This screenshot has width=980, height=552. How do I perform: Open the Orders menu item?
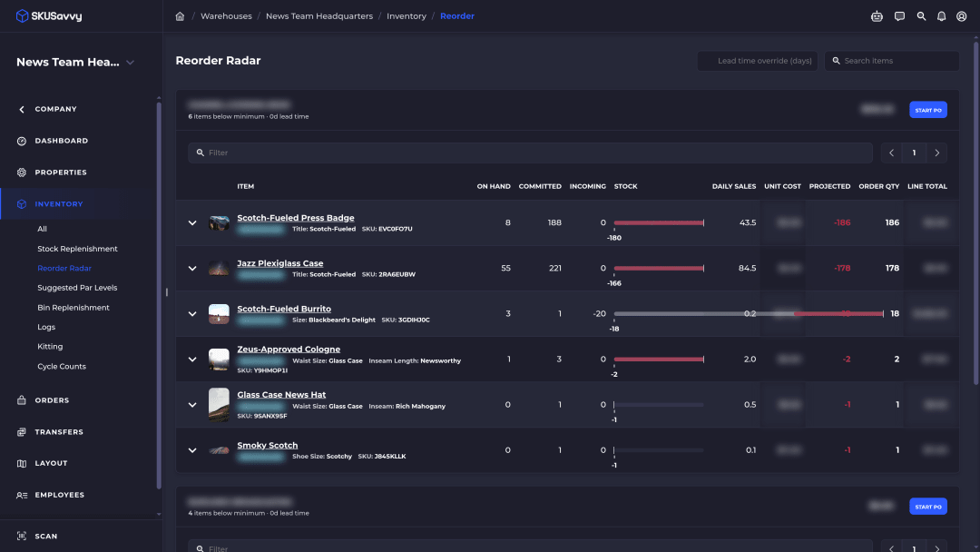52,400
